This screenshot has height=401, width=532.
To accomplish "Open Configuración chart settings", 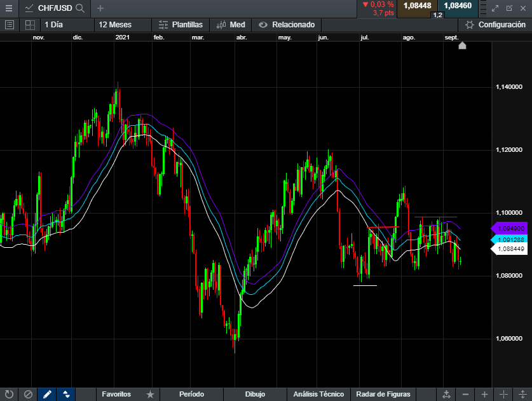I will [495, 25].
